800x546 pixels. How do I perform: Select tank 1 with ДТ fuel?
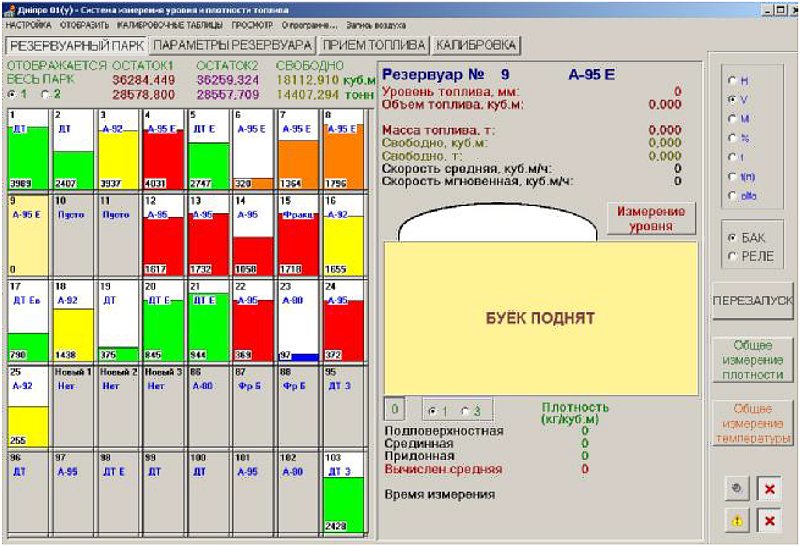point(28,150)
